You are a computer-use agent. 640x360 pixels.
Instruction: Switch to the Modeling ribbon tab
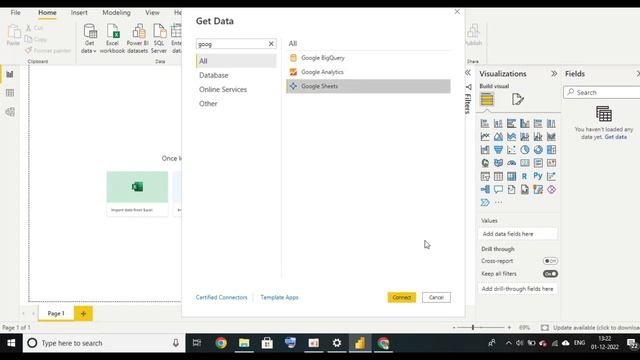pos(116,13)
